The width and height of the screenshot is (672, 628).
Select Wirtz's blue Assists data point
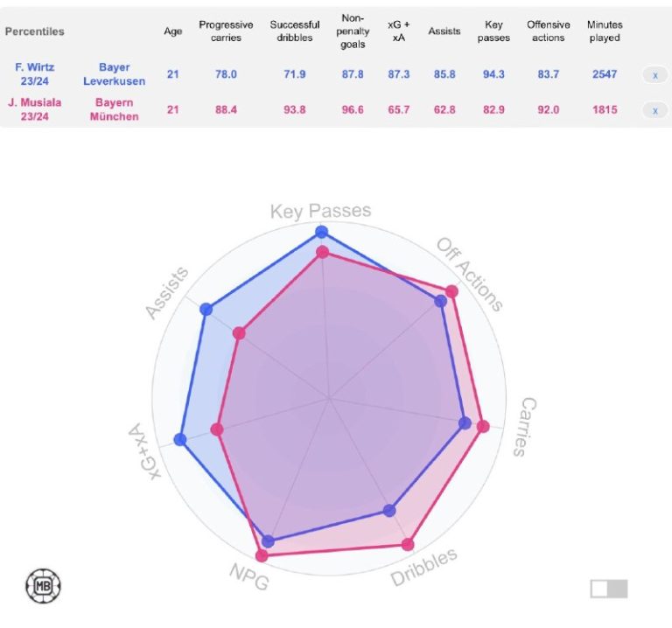click(206, 309)
